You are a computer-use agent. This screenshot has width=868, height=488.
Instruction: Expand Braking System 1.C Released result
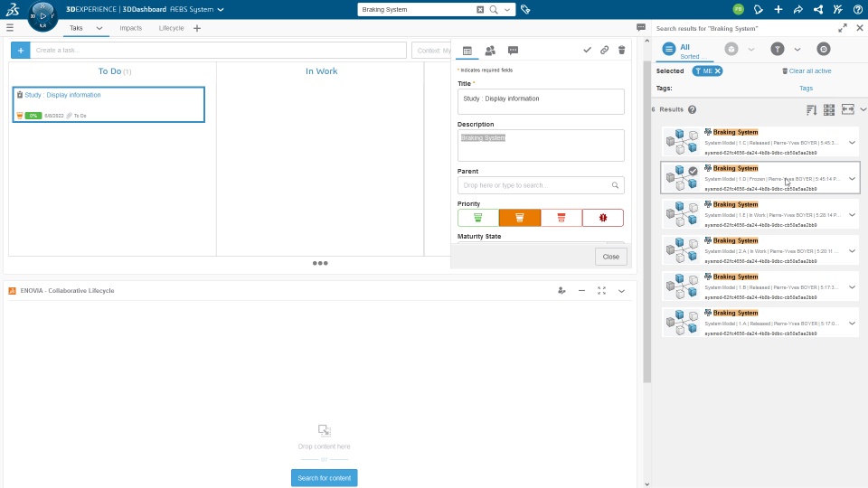[852, 143]
